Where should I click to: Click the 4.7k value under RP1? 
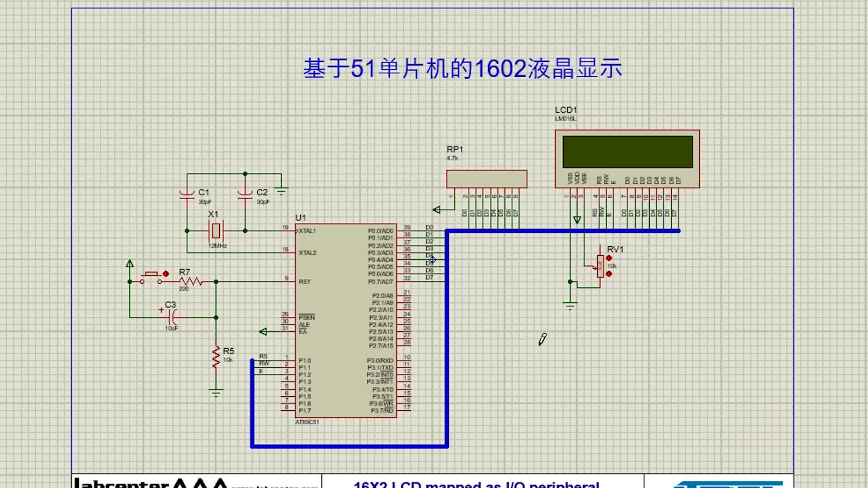coord(452,158)
